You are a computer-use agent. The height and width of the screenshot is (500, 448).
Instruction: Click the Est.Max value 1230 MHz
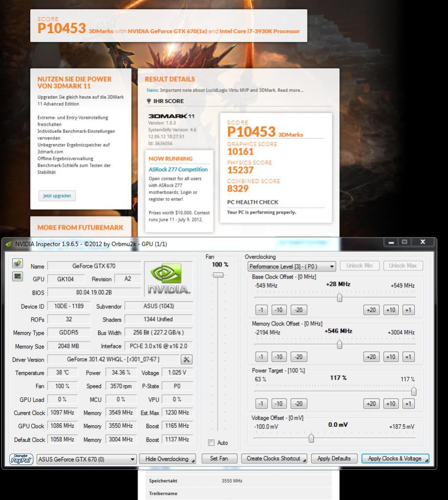click(177, 413)
